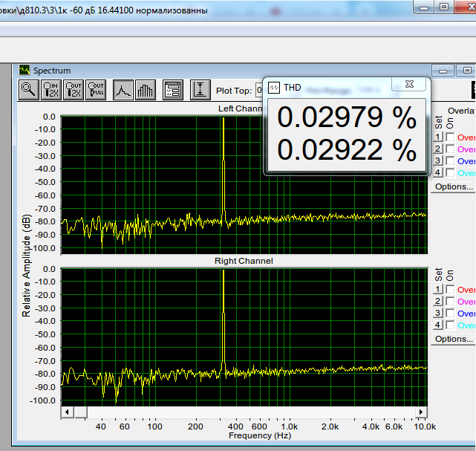Switch to line spectrum plot view
Screen dimensions: 476x451
click(x=124, y=90)
